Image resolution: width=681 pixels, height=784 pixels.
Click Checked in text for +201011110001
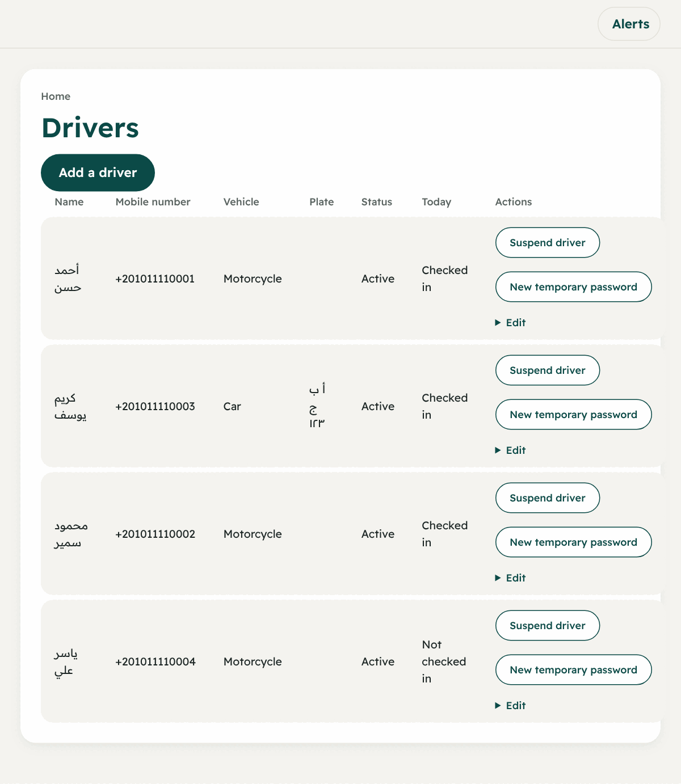(445, 279)
